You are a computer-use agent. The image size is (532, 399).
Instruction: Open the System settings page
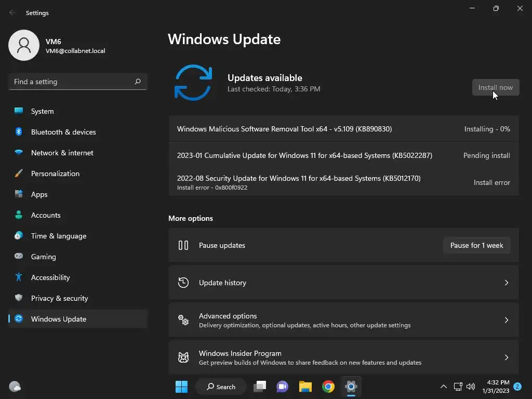click(x=78, y=111)
